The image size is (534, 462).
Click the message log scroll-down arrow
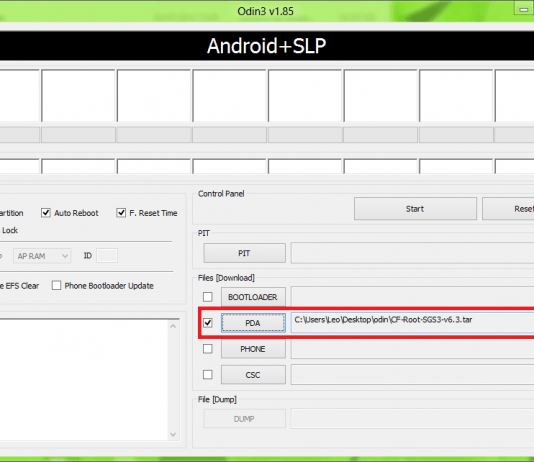pos(173,434)
